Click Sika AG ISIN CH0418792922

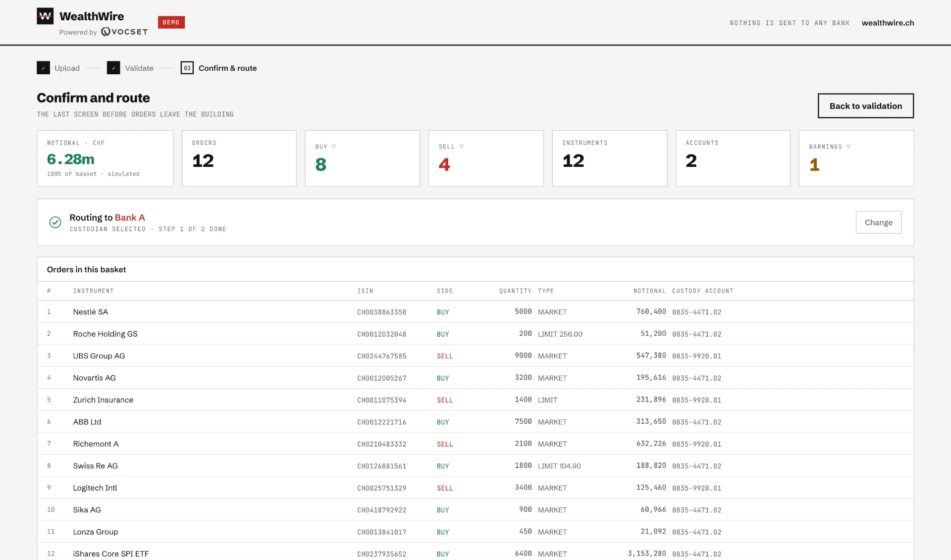click(x=381, y=510)
